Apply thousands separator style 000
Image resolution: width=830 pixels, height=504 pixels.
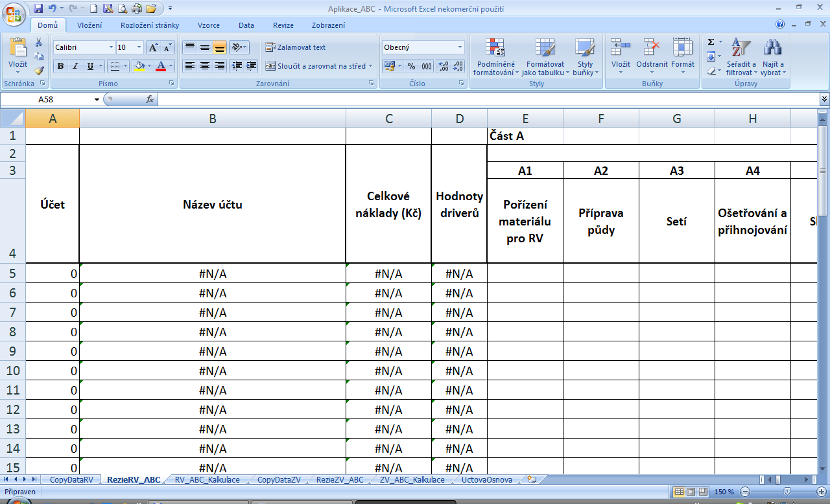pyautogui.click(x=426, y=66)
